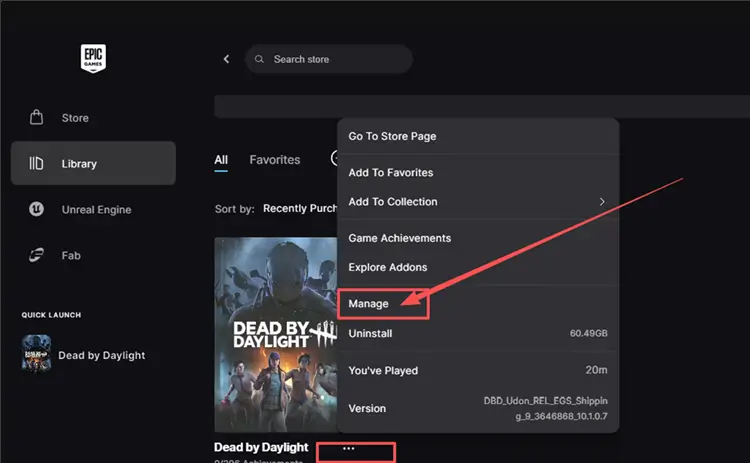Click the DBD_Udon_REL_EGS version string

point(545,408)
